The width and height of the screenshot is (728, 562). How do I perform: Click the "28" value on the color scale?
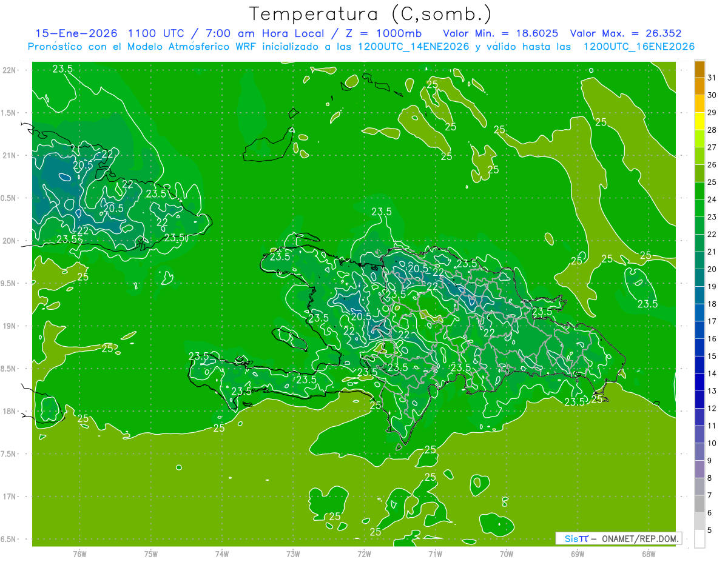point(712,130)
